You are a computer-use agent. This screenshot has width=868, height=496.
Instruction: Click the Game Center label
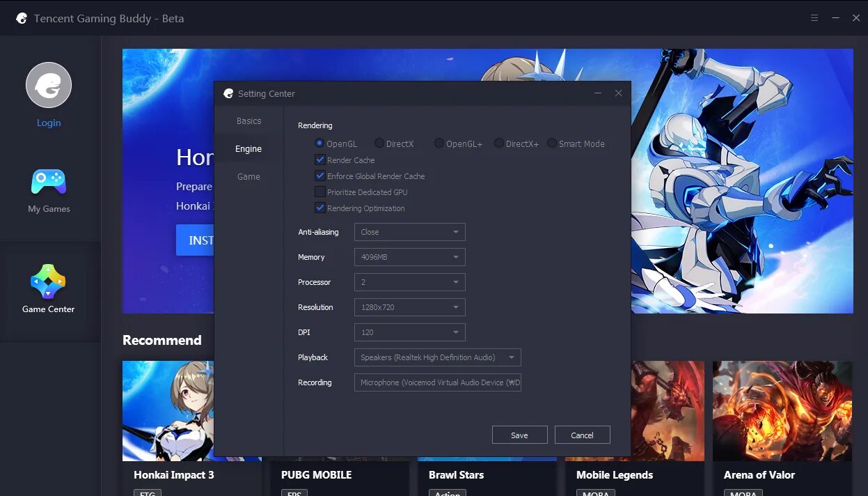pyautogui.click(x=48, y=309)
